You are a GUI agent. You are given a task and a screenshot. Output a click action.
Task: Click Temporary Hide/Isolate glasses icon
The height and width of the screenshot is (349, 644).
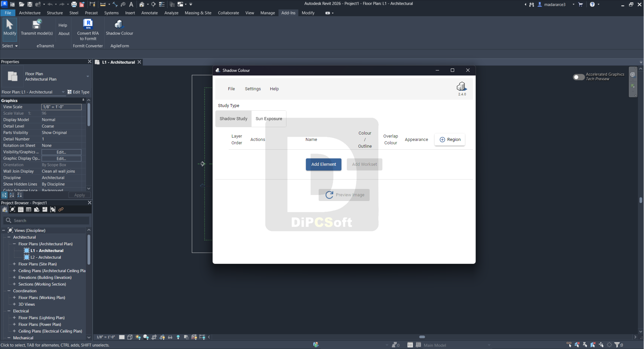click(x=170, y=337)
